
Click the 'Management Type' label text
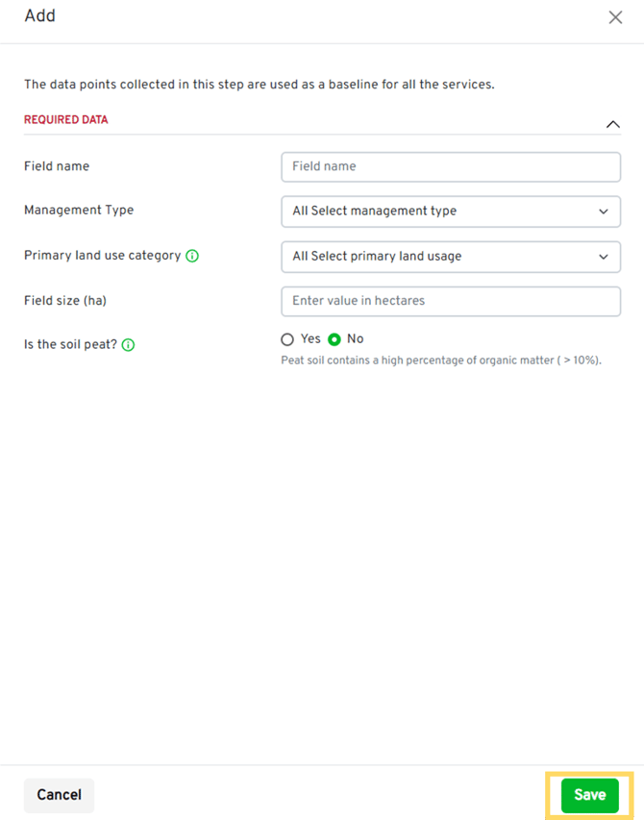coord(79,211)
